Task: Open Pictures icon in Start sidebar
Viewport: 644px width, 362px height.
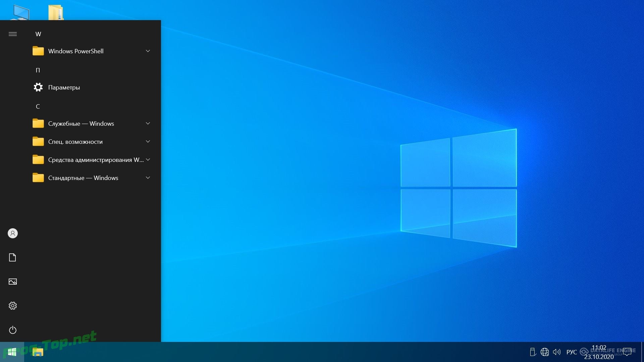Action: point(13,282)
